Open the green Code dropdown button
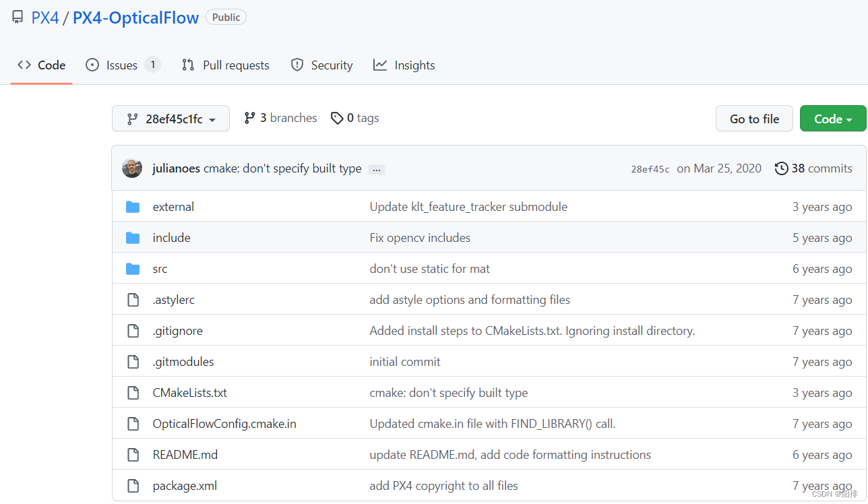This screenshot has height=504, width=868. 833,119
